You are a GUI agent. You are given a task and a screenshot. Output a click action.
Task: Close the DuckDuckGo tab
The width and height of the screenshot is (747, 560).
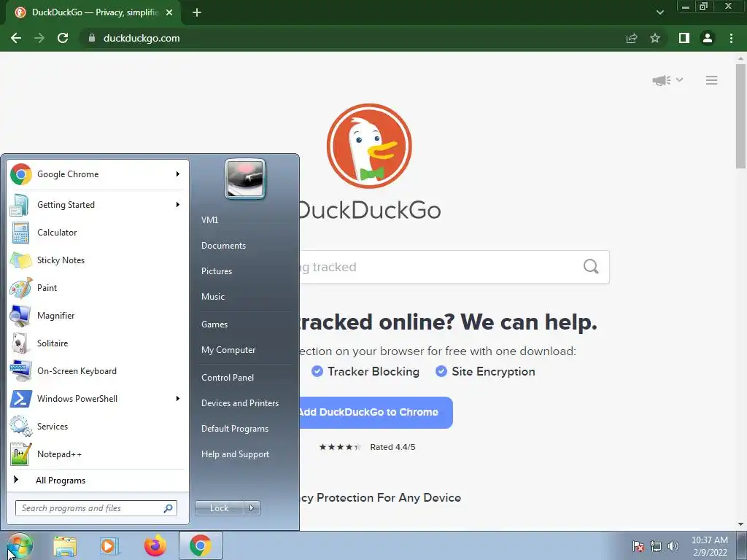coord(169,12)
